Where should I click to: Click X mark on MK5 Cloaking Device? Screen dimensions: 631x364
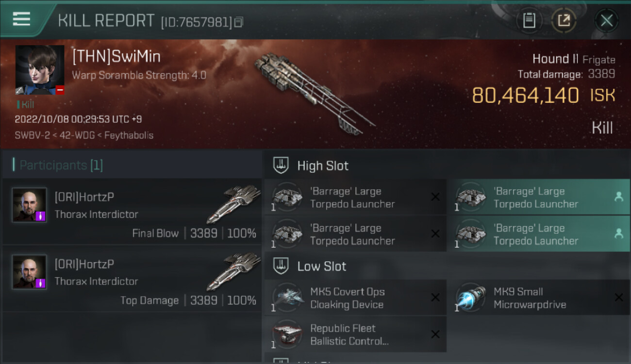[x=435, y=298]
